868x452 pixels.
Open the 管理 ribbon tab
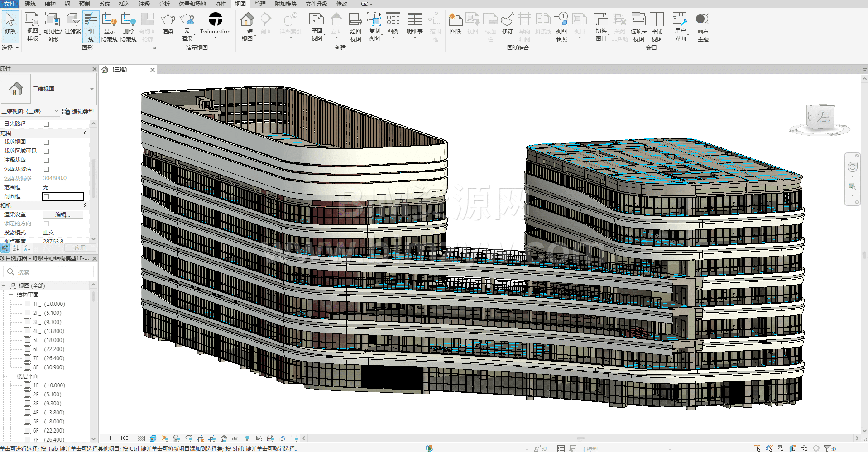tap(260, 4)
